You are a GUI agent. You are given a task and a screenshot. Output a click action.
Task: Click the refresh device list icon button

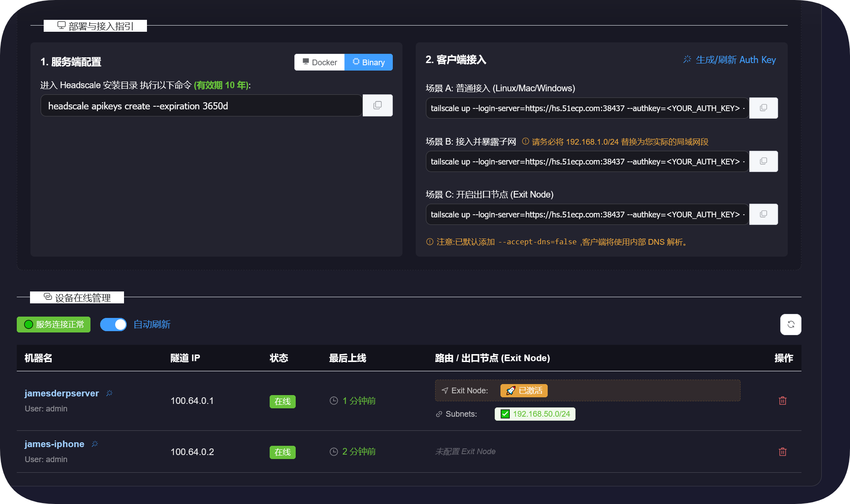click(x=790, y=325)
